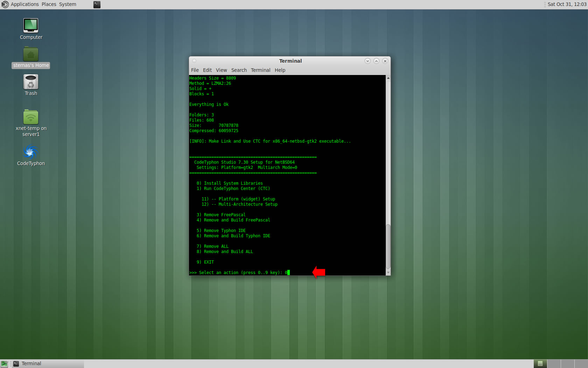Click the show desktop icon in bottom panel
This screenshot has width=588, height=368.
click(x=4, y=364)
